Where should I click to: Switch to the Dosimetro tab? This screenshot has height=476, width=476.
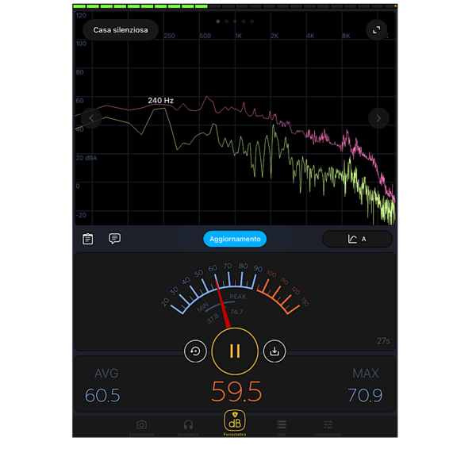(x=188, y=428)
